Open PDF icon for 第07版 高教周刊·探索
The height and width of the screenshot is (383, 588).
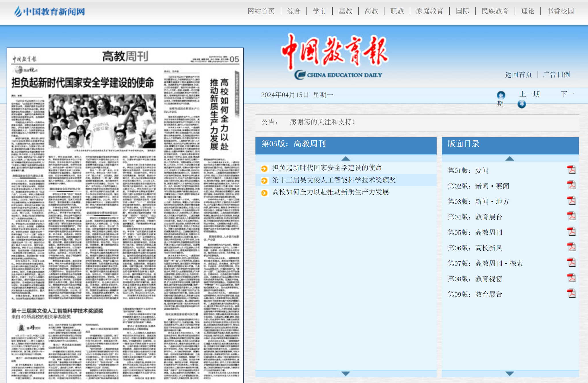click(571, 263)
